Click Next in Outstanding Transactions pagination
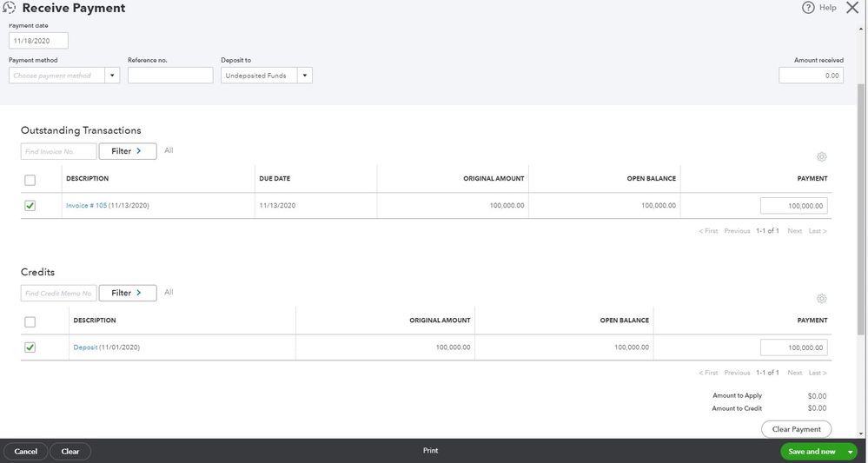868x463 pixels. coord(794,231)
